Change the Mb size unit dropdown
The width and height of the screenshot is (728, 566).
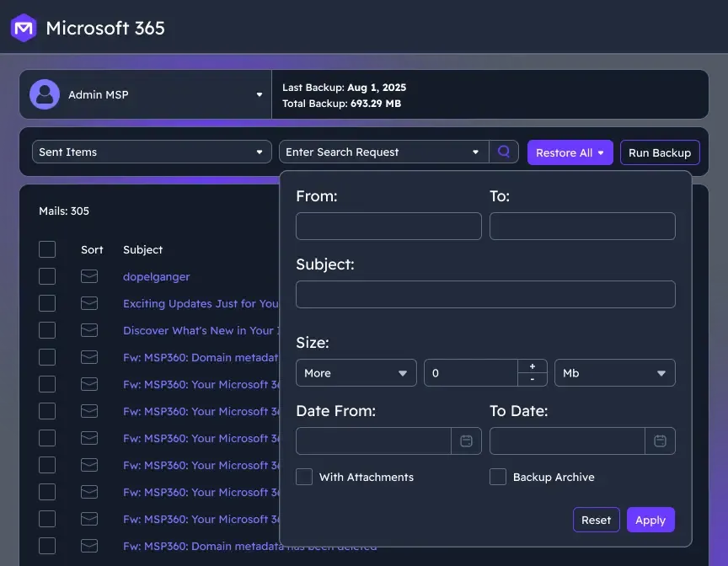[x=614, y=373]
